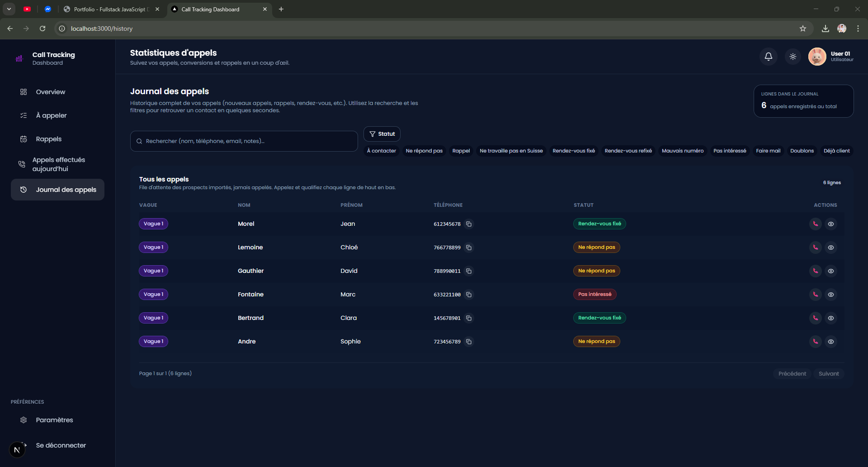Click the 'Pas intéressé' status badge for Fontaine
This screenshot has height=467, width=868.
tap(594, 295)
